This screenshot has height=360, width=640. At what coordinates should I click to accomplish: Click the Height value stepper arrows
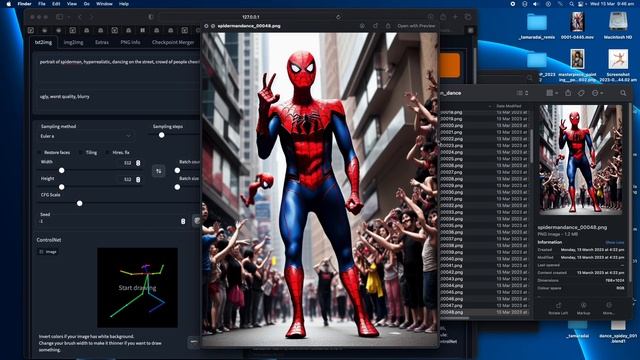138,180
